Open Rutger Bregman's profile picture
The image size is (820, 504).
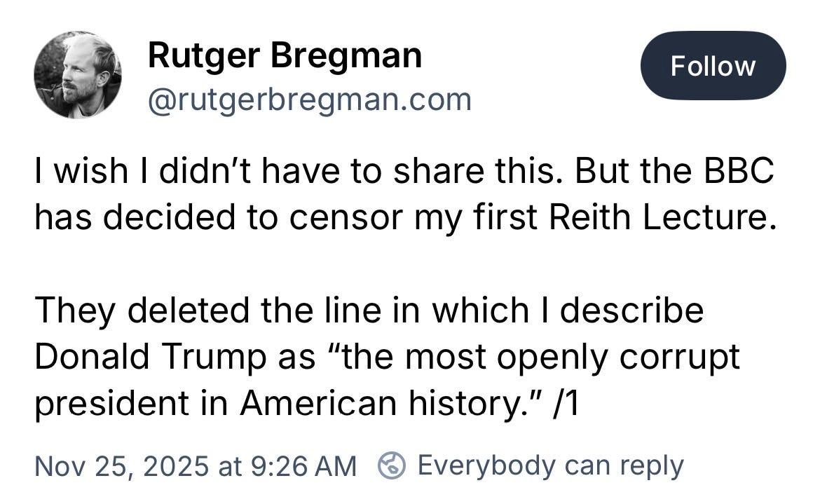pyautogui.click(x=78, y=74)
